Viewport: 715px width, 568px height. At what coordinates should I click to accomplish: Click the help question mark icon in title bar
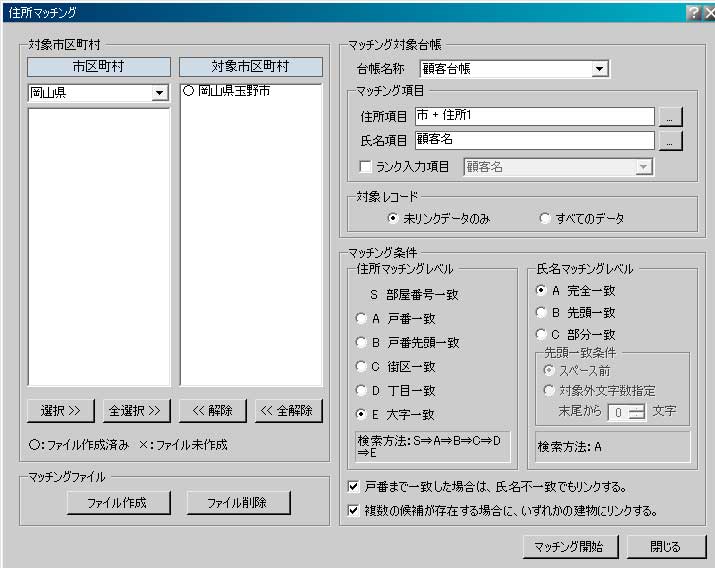point(692,12)
